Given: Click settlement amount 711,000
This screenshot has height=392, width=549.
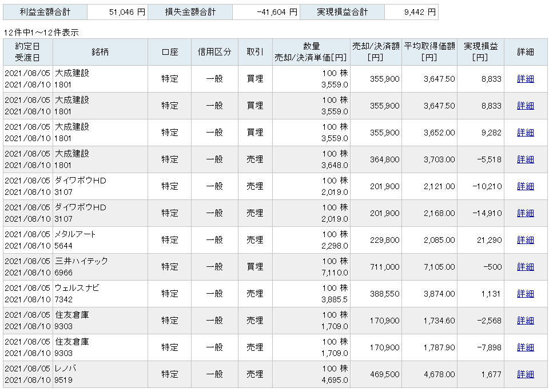Looking at the screenshot, I should tap(385, 267).
